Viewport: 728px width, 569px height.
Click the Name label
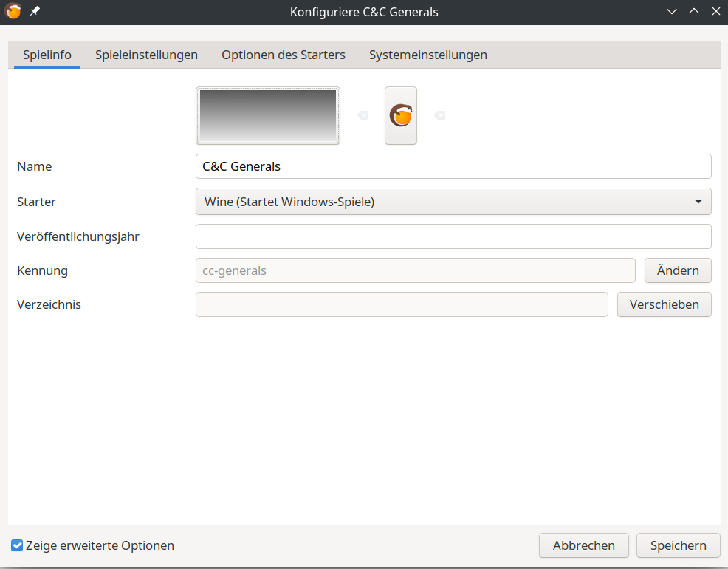coord(35,166)
